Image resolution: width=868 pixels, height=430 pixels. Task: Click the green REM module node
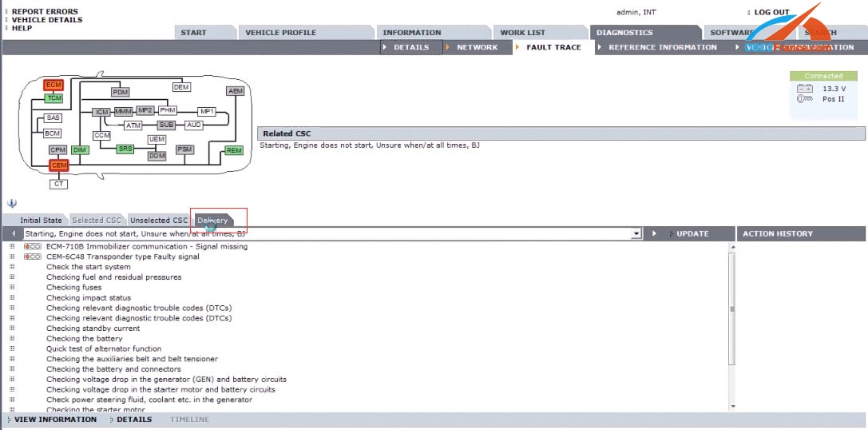[233, 150]
